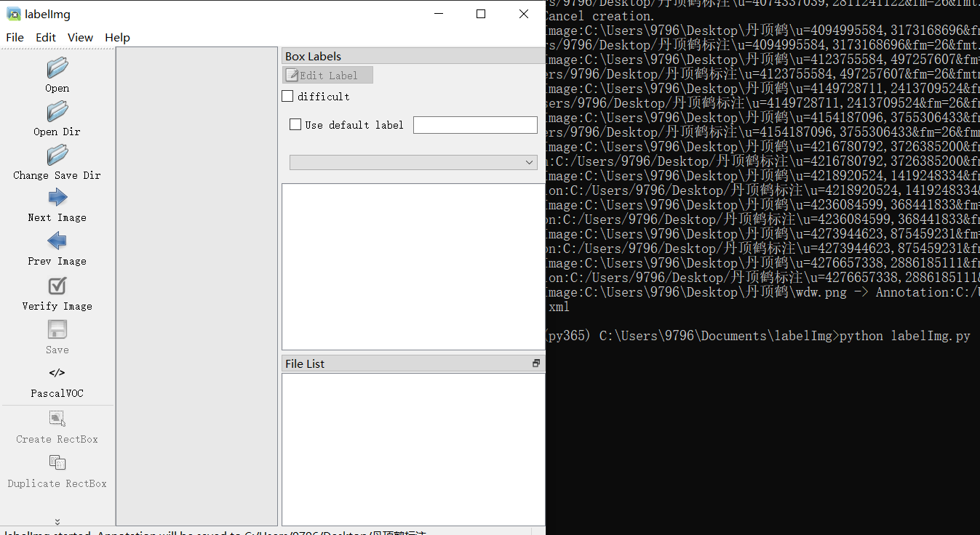Open the label filter combo box
This screenshot has width=980, height=535.
(x=413, y=163)
